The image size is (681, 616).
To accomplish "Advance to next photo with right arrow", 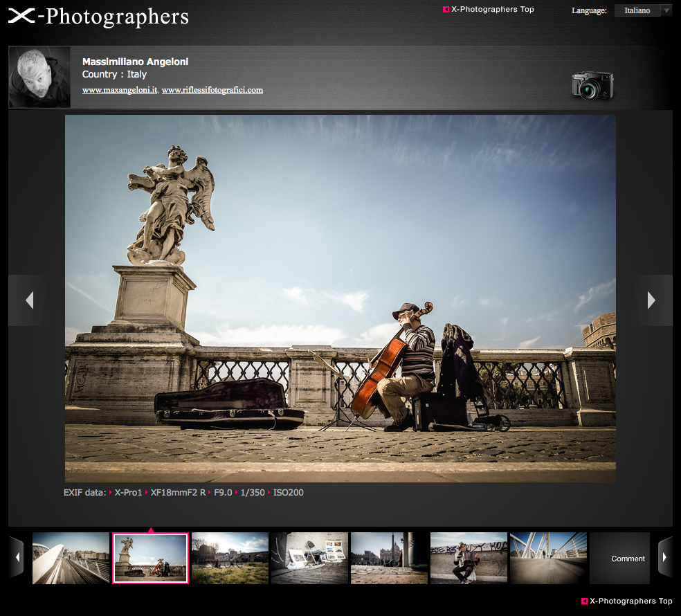I will coord(651,300).
